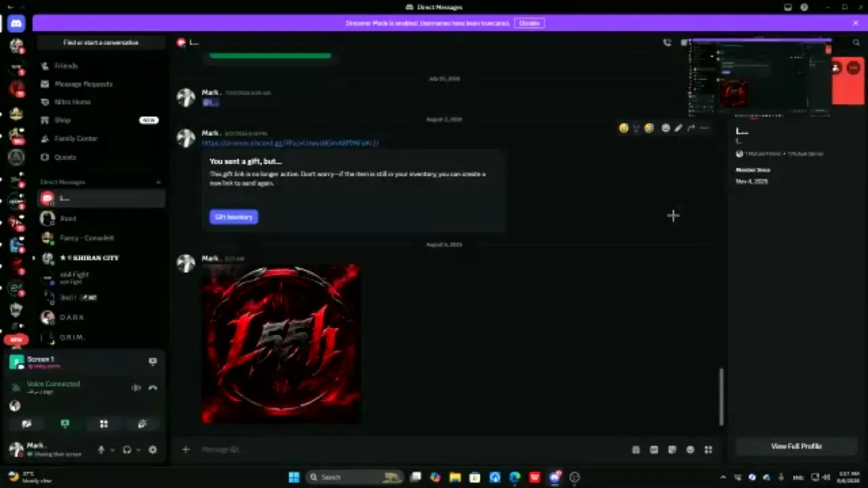Toggle screen sharing in voice panel
This screenshot has width=868, height=488.
pyautogui.click(x=65, y=424)
